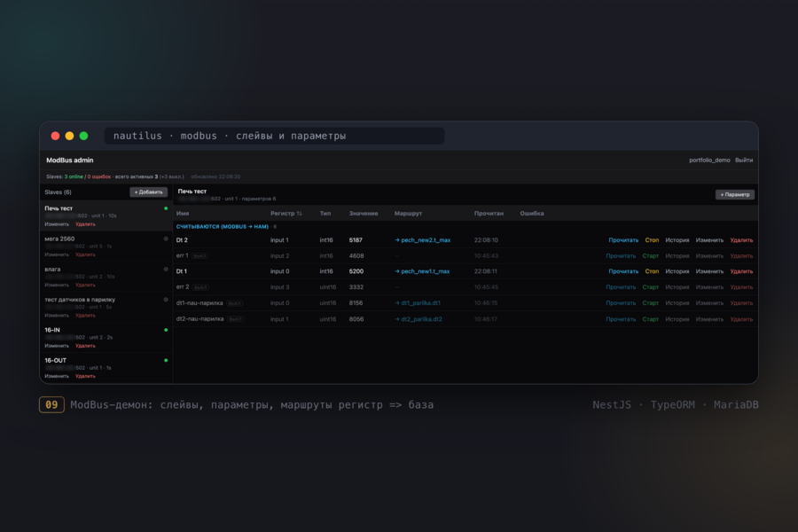Log out using the Выйти link
The height and width of the screenshot is (532, 798).
point(744,160)
